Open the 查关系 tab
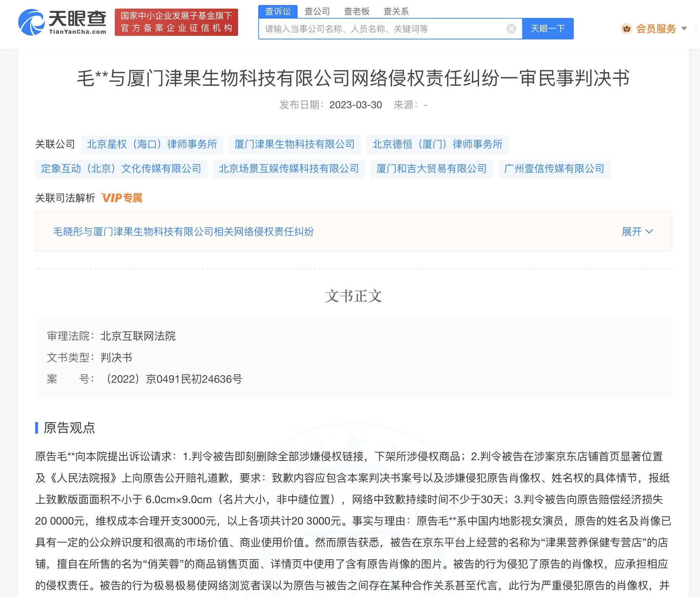This screenshot has height=597, width=700. (x=396, y=11)
